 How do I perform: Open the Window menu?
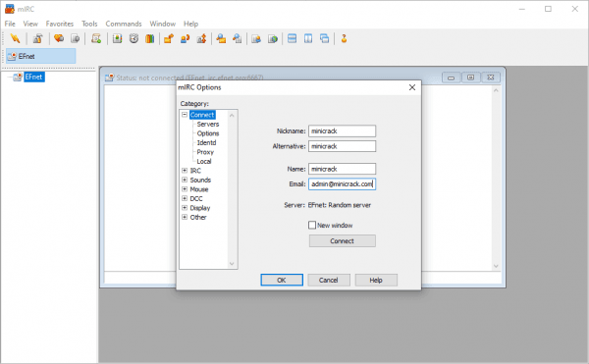coord(163,24)
